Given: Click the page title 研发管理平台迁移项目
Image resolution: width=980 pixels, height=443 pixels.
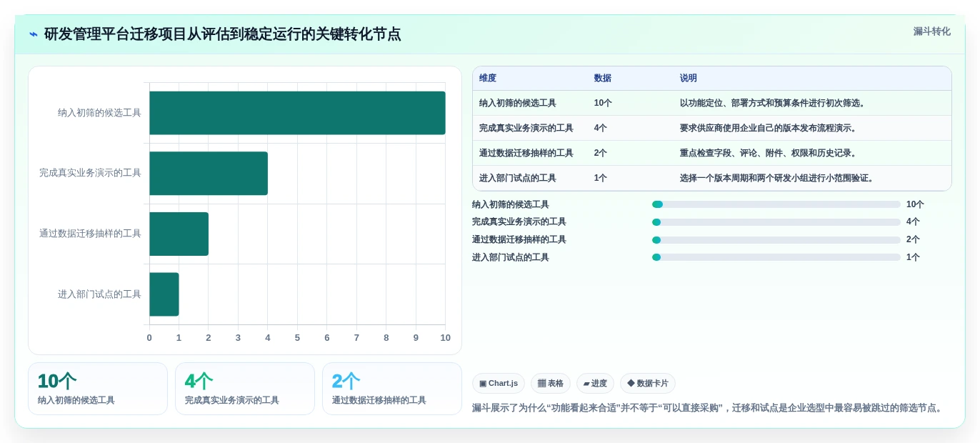Looking at the screenshot, I should tap(222, 34).
